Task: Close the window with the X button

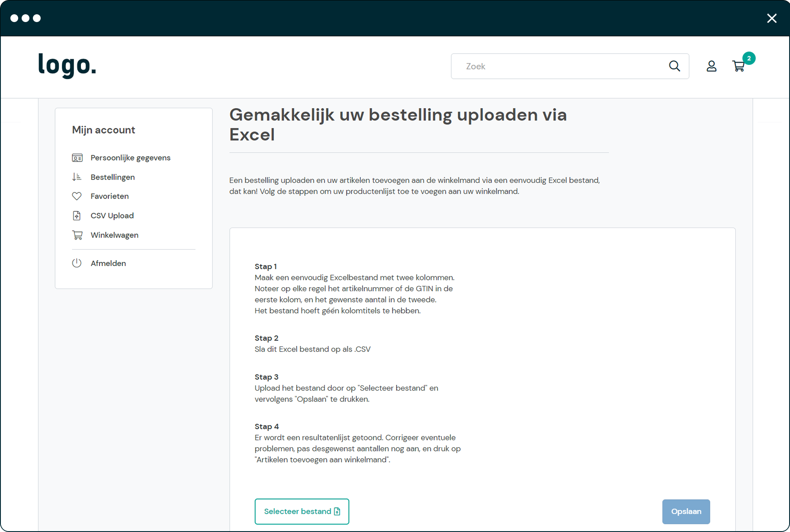Action: [x=772, y=18]
